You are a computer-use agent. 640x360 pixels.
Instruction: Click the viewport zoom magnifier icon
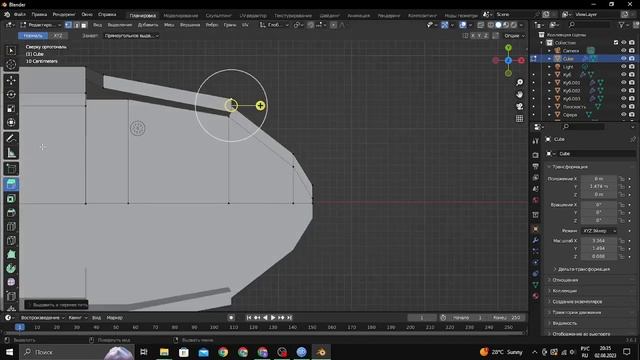coord(519,82)
